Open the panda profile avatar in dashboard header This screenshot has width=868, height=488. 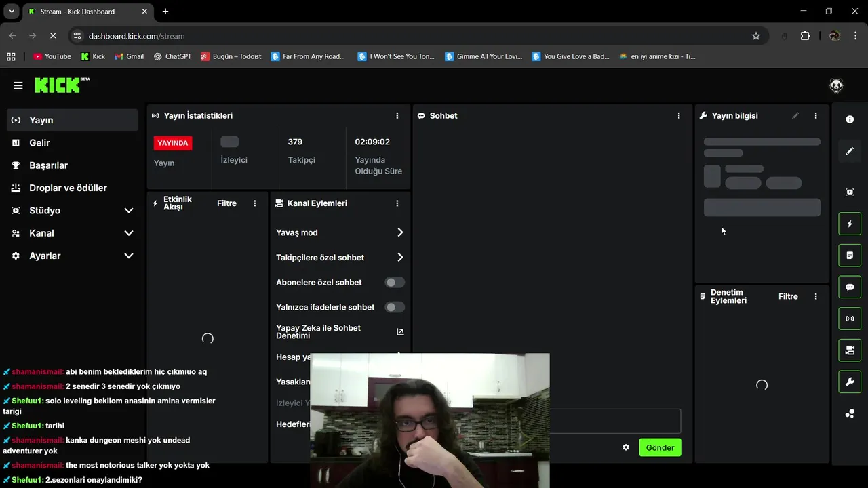coord(836,85)
